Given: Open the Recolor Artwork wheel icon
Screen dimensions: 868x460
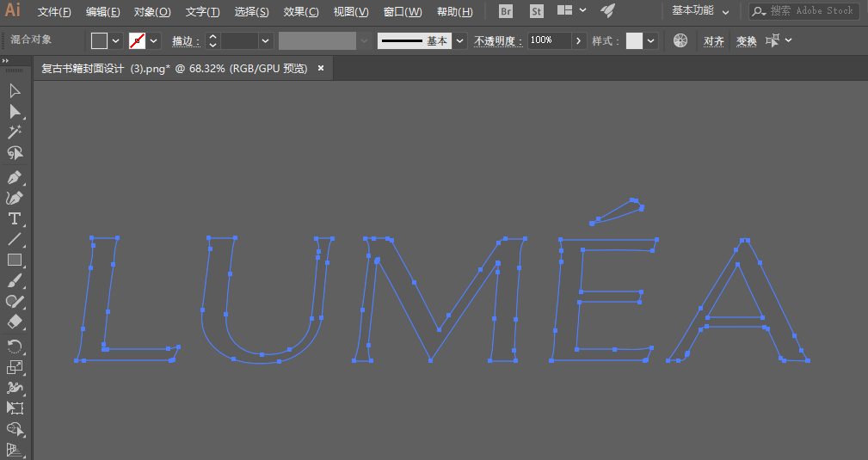Looking at the screenshot, I should pyautogui.click(x=680, y=40).
